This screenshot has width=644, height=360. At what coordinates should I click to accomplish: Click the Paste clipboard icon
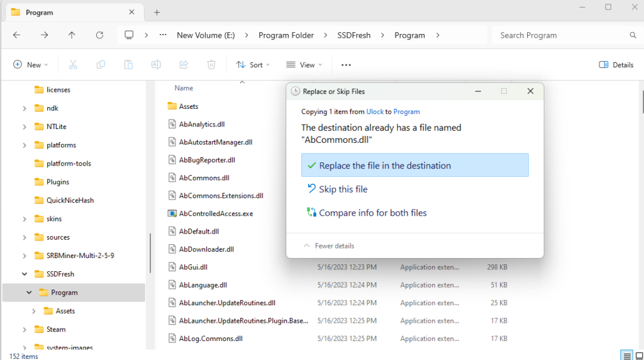128,65
